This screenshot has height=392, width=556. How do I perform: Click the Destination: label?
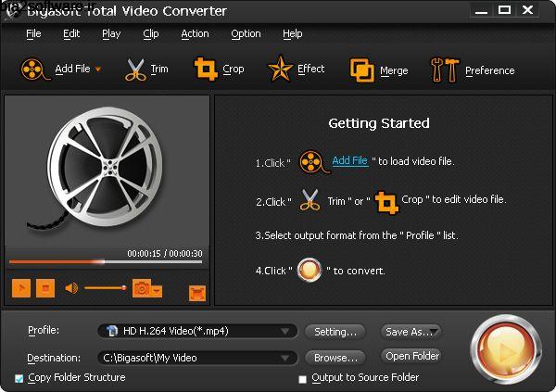pyautogui.click(x=54, y=358)
